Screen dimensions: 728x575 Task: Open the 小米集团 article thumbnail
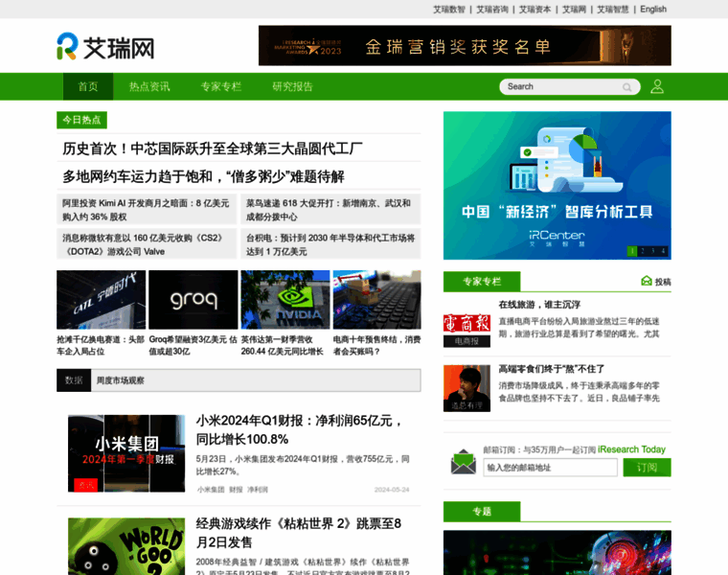[x=126, y=453]
